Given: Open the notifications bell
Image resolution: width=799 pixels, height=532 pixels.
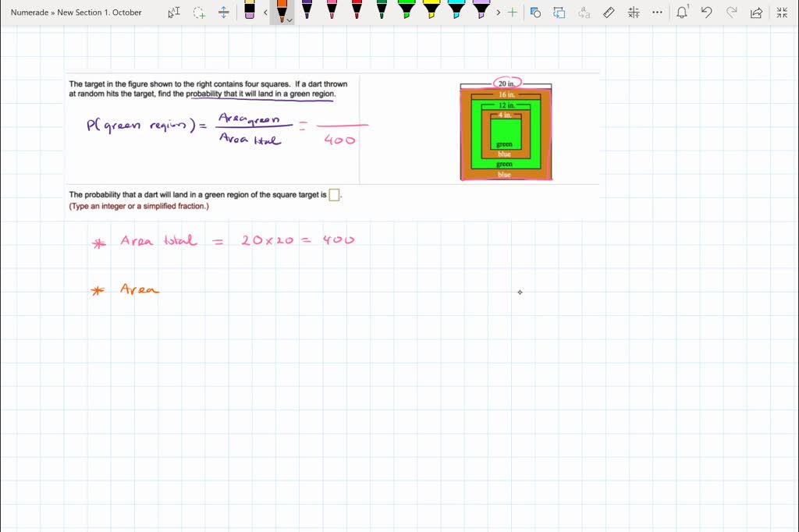Looking at the screenshot, I should tap(682, 12).
